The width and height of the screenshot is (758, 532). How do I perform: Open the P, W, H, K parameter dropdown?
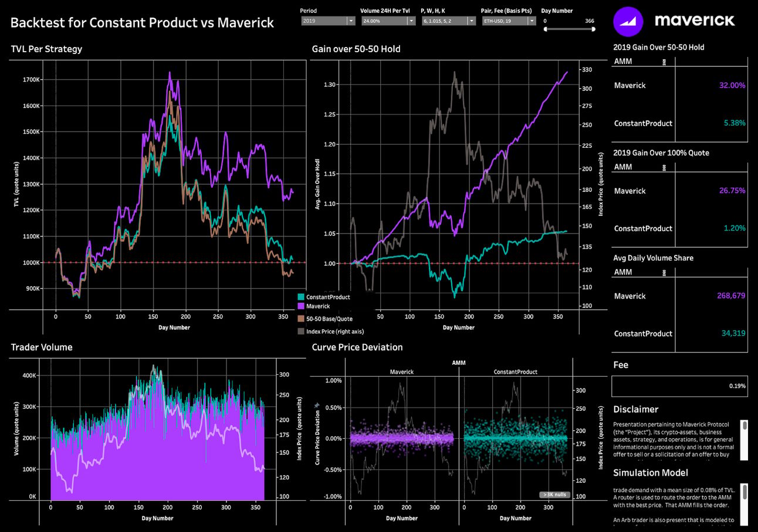click(x=448, y=21)
